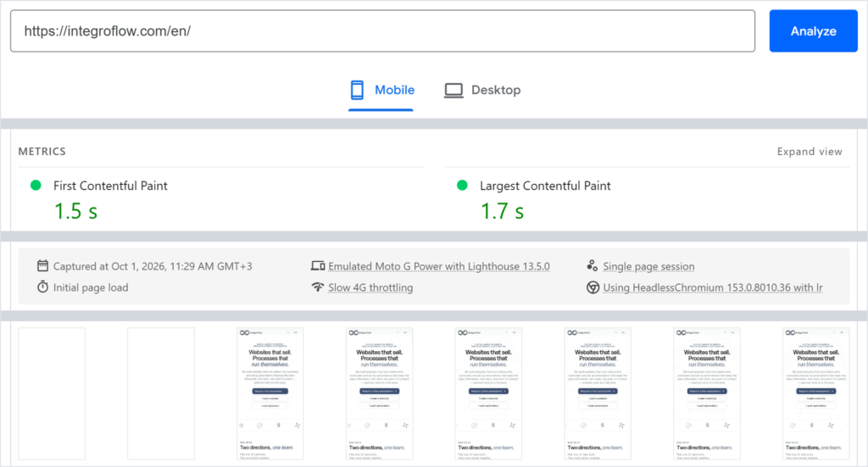
Task: Click the Largest Contentful Paint green status dot
Action: tap(462, 186)
